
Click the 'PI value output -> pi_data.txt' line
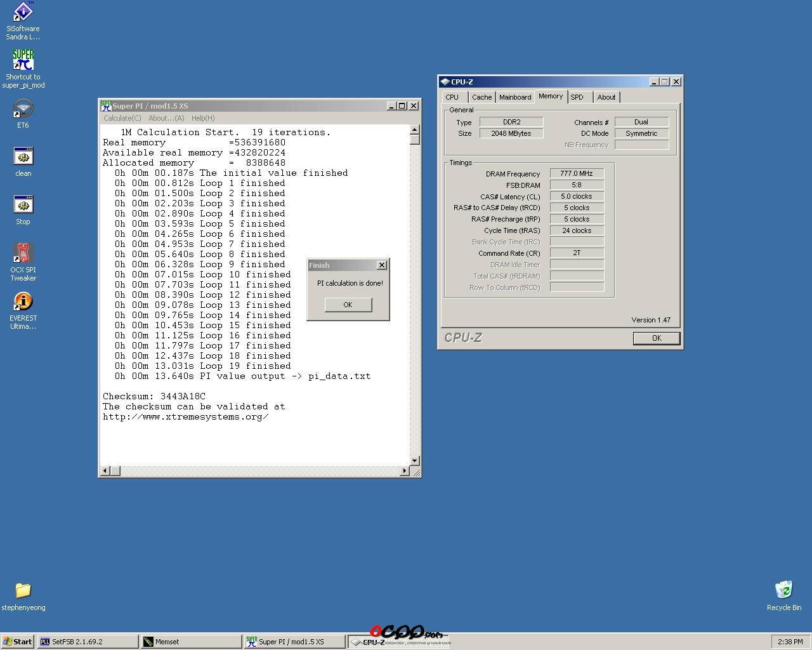pyautogui.click(x=243, y=376)
